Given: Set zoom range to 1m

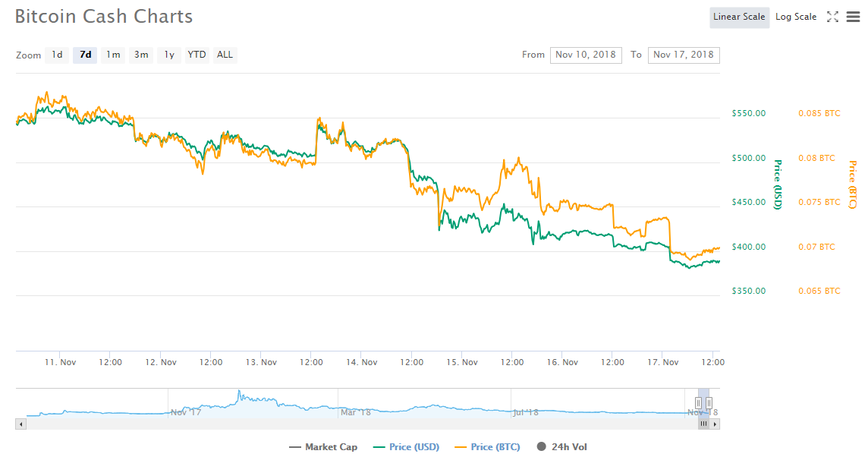Looking at the screenshot, I should [x=113, y=55].
